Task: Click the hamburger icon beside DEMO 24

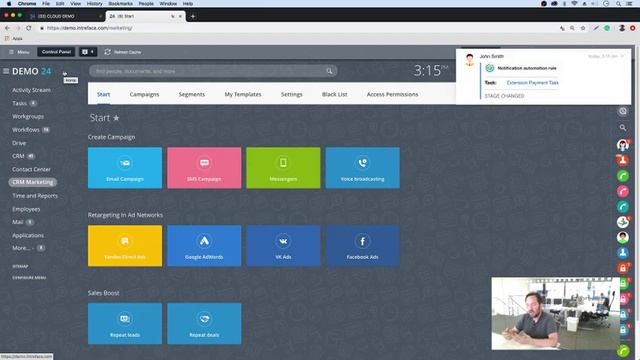Action: coord(6,71)
